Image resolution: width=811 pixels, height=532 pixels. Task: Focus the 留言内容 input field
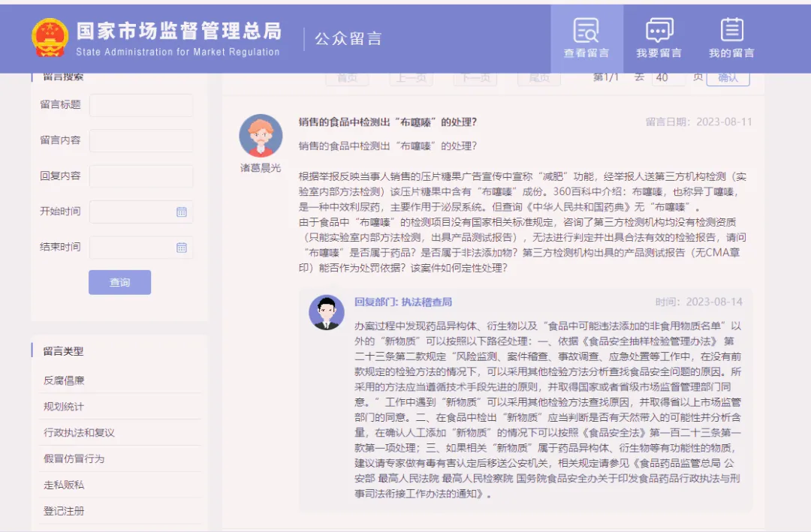pos(141,140)
